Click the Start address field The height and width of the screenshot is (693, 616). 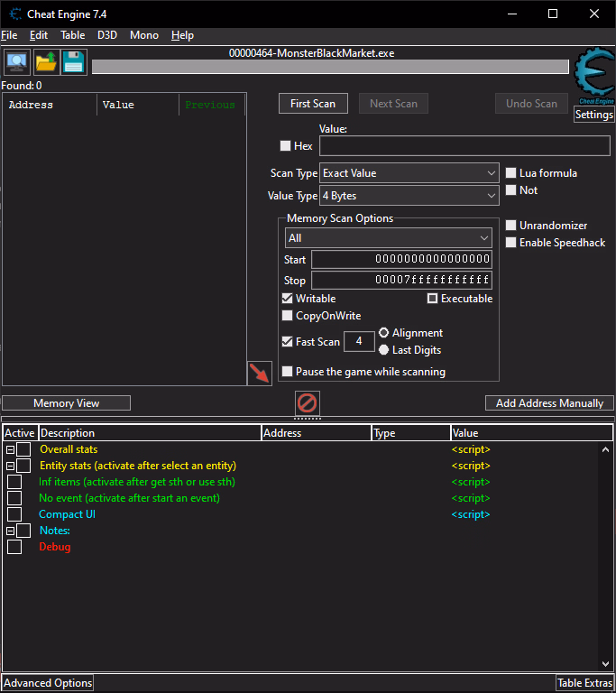(x=401, y=259)
